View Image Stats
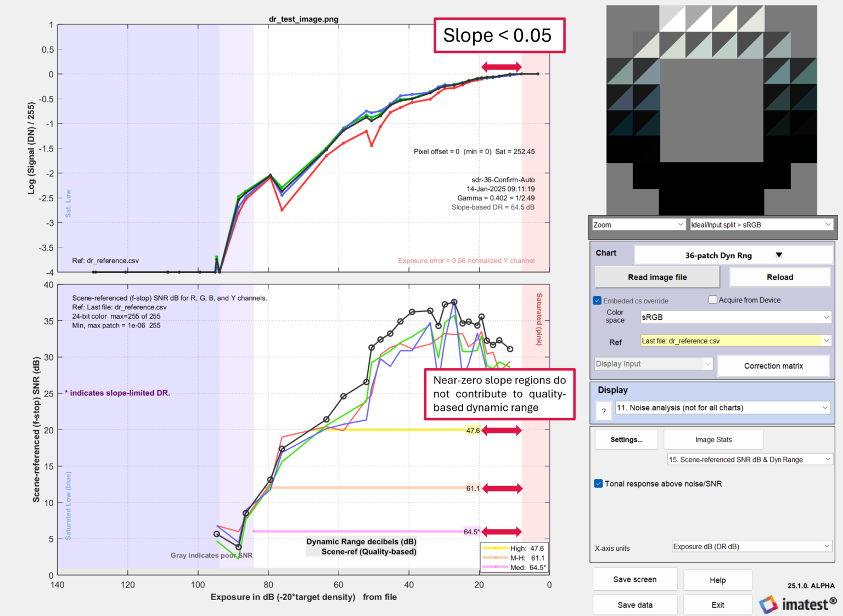The image size is (843, 616). [713, 439]
